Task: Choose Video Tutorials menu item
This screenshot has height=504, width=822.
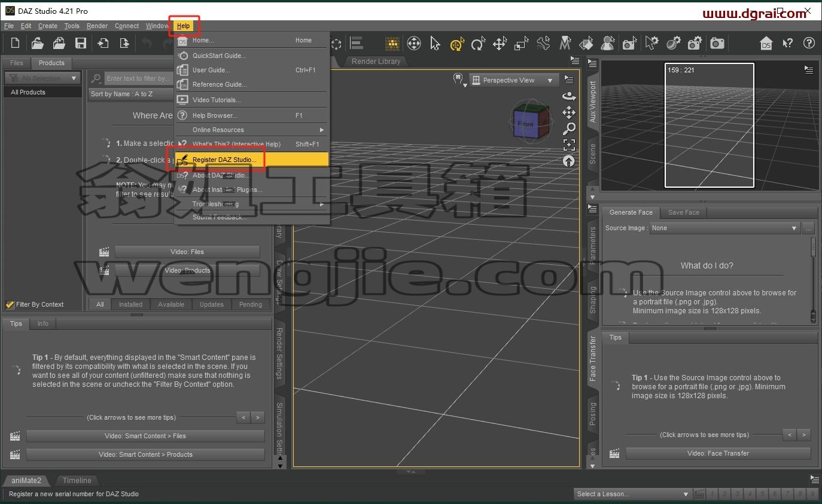Action: point(251,100)
